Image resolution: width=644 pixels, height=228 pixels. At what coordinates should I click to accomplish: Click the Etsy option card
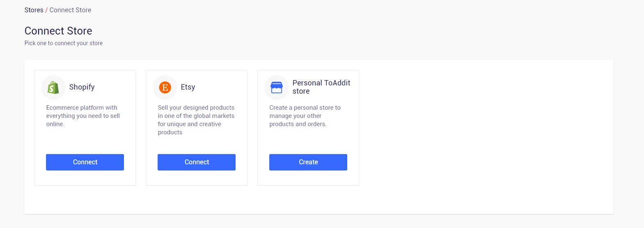point(197,128)
